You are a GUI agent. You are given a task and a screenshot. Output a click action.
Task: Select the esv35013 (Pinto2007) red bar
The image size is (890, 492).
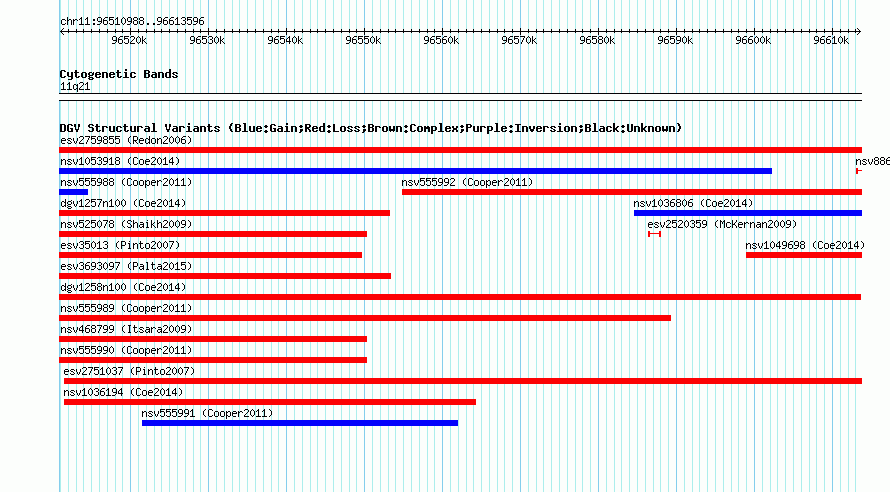211,255
